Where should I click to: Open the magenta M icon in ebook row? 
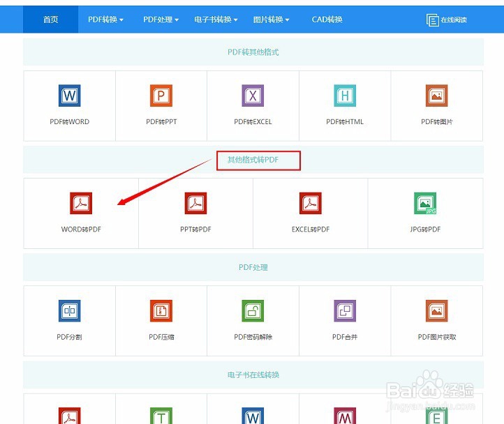(345, 416)
